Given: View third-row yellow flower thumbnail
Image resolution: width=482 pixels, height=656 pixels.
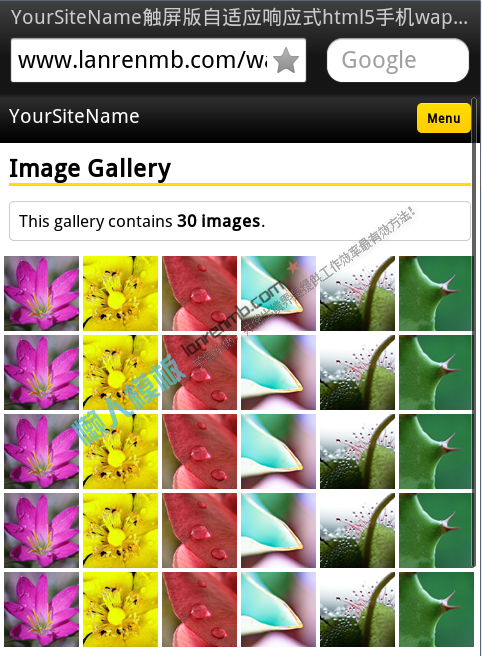Looking at the screenshot, I should coord(120,451).
